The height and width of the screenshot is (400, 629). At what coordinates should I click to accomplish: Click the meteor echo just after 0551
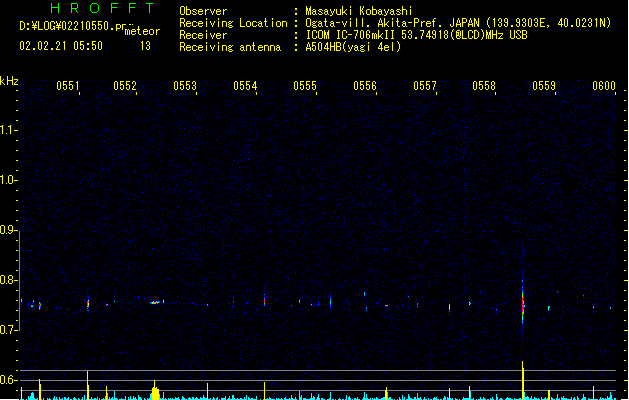[88, 304]
